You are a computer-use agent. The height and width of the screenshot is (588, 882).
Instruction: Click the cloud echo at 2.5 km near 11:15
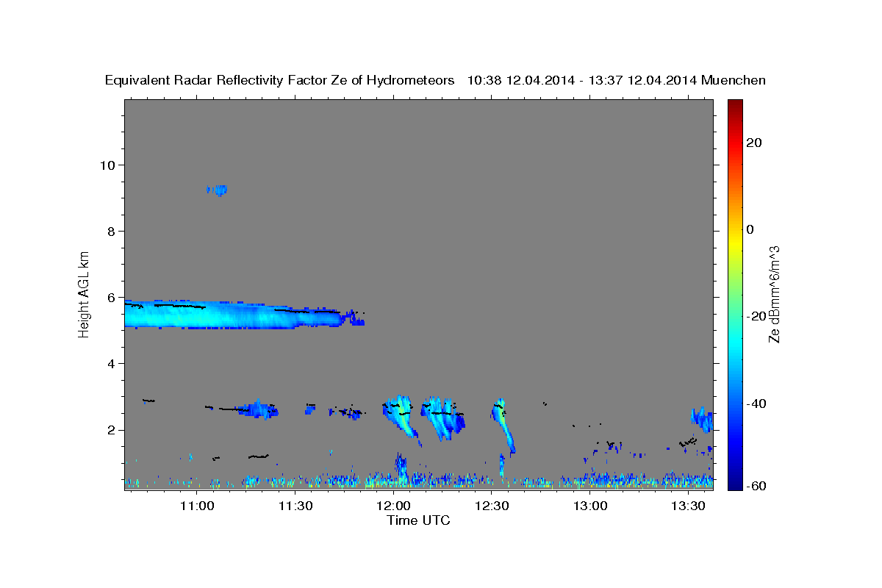pyautogui.click(x=259, y=409)
